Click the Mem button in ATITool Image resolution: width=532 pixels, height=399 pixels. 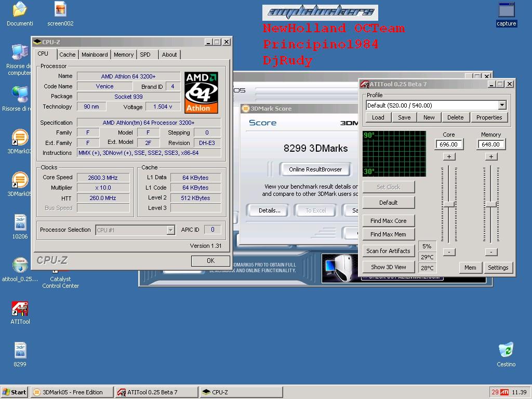[470, 268]
